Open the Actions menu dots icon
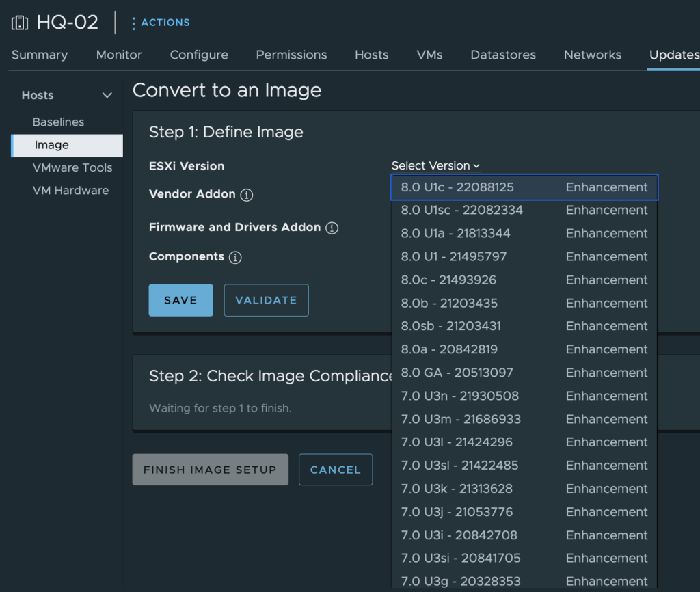 point(133,23)
